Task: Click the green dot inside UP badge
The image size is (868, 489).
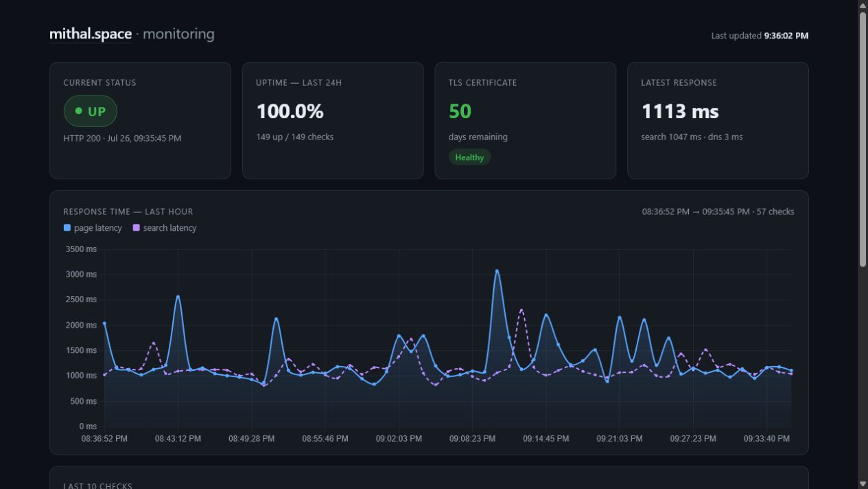Action: 78,111
